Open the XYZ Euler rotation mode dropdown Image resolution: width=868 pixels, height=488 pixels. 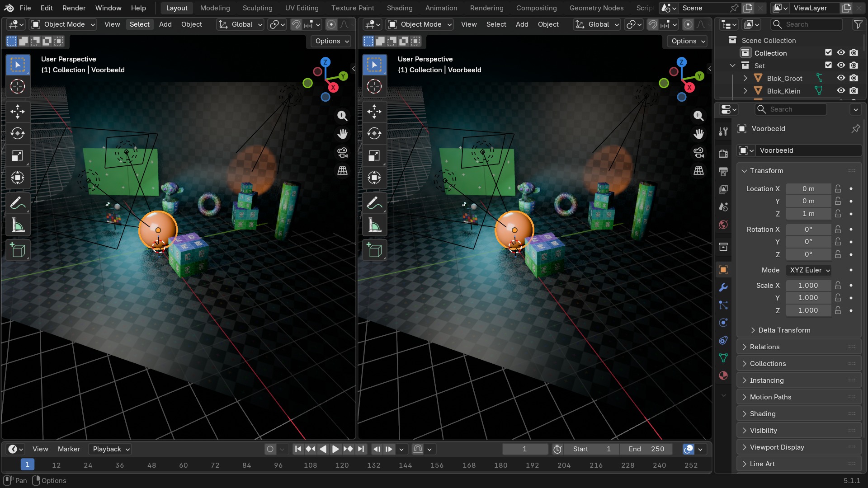point(809,270)
